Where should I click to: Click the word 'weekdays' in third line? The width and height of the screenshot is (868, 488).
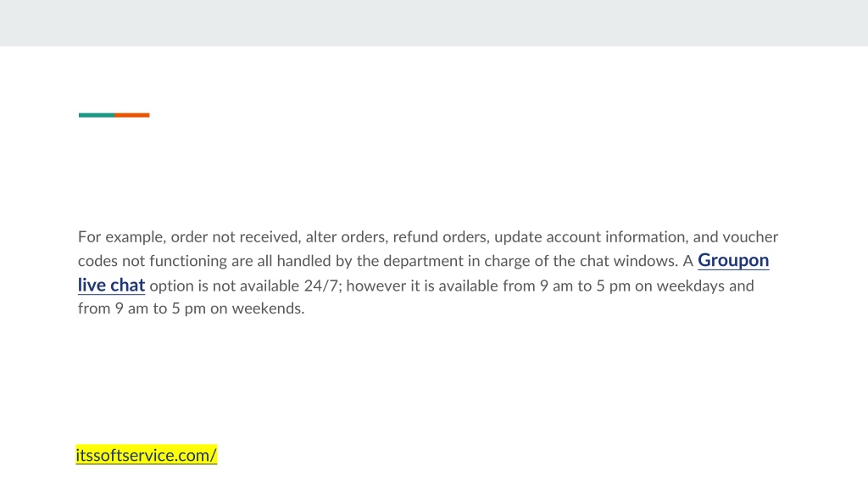[x=690, y=286]
